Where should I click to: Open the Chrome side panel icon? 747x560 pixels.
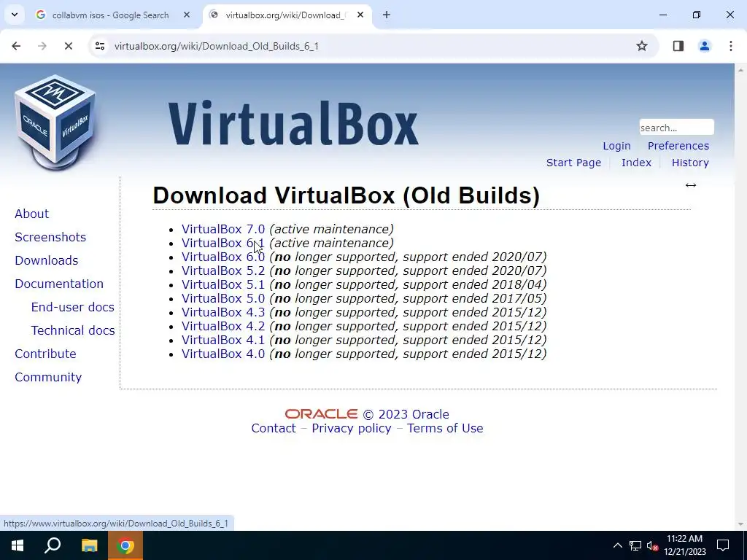point(678,46)
